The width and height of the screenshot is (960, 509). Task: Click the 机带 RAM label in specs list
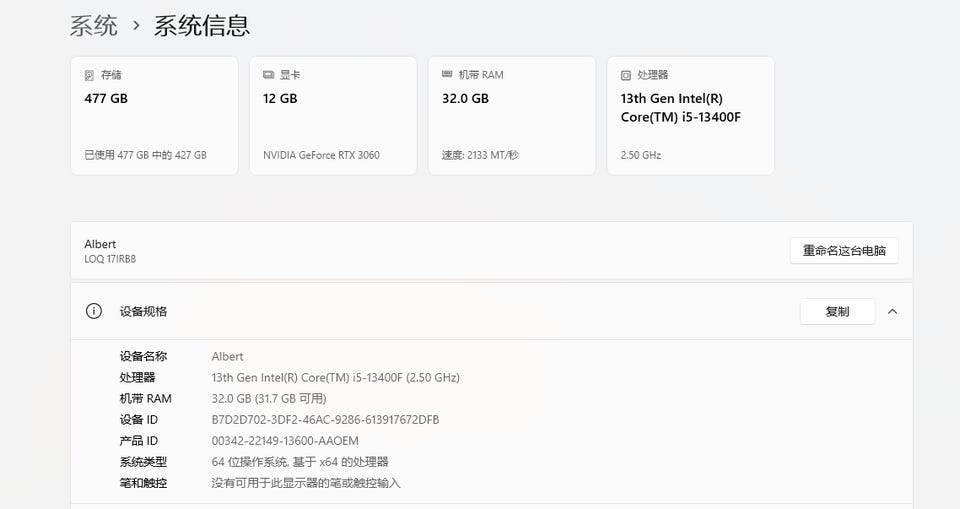(x=145, y=399)
